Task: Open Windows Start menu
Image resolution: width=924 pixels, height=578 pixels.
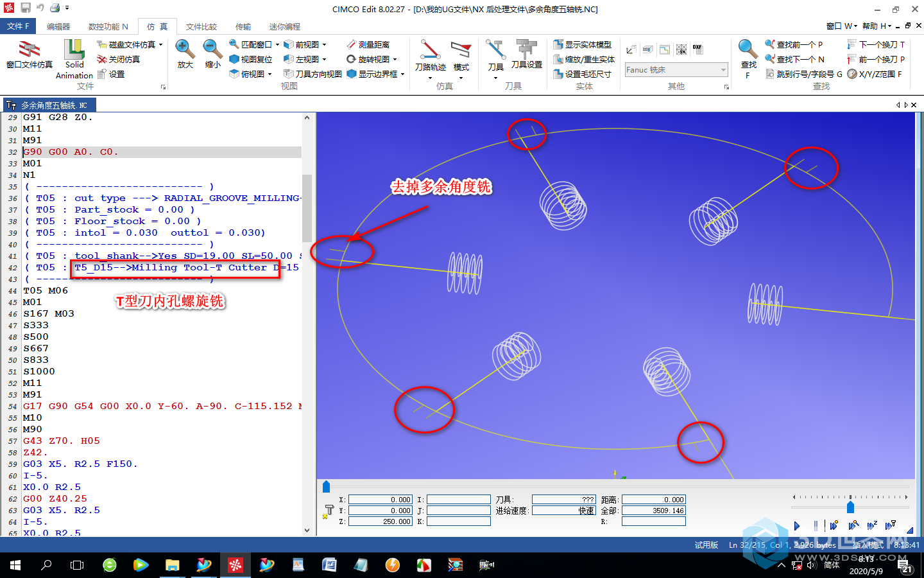Action: (x=15, y=565)
